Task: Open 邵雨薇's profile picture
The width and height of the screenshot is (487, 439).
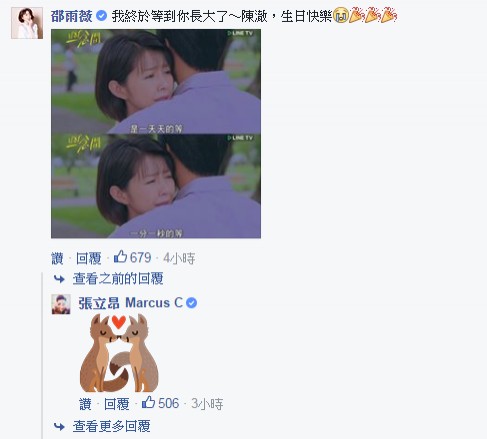Action: tap(27, 23)
